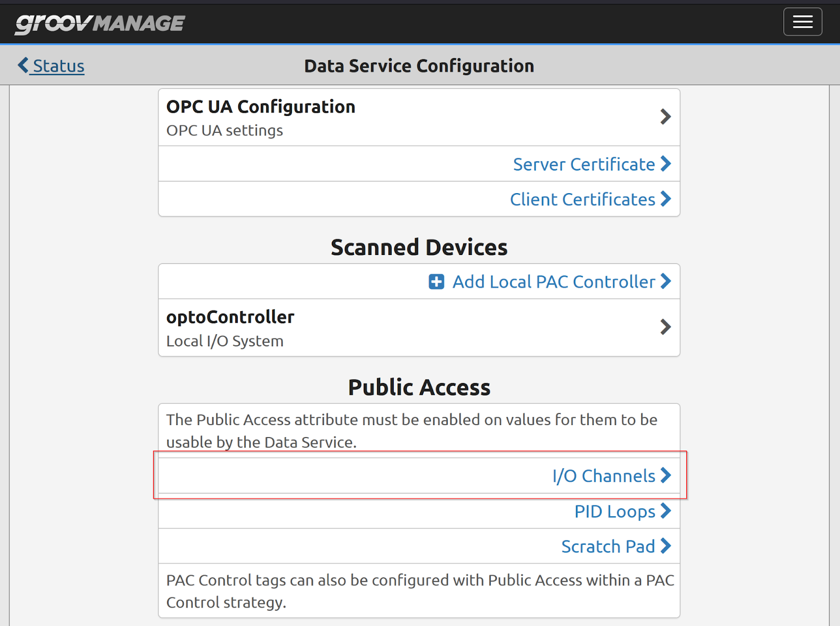The height and width of the screenshot is (626, 840).
Task: Click the Public Access heading
Action: click(x=419, y=387)
